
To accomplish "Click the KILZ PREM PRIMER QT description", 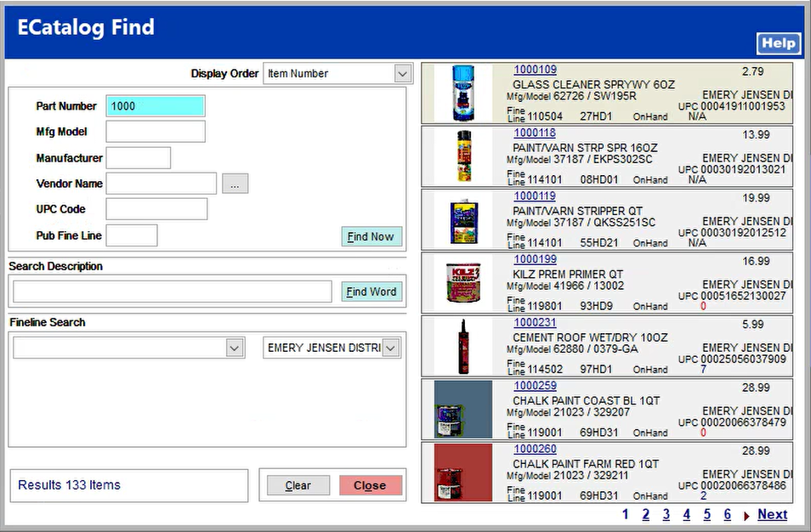I will point(568,274).
